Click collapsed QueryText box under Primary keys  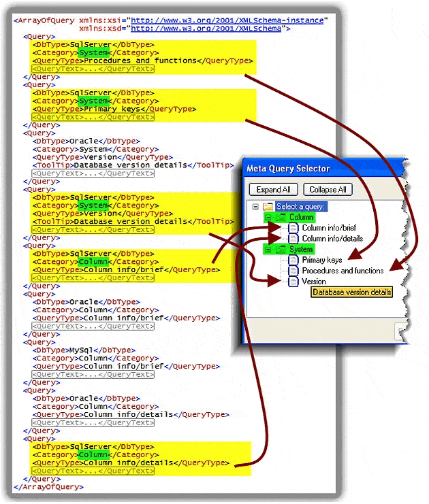tap(93, 117)
